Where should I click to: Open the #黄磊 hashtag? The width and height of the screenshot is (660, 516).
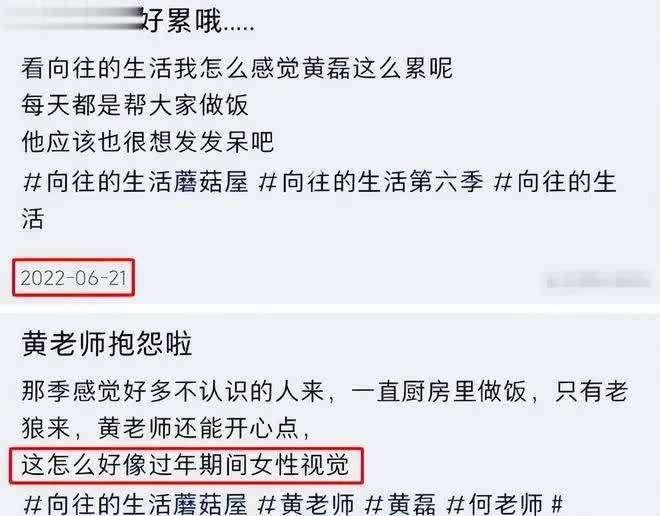point(400,504)
